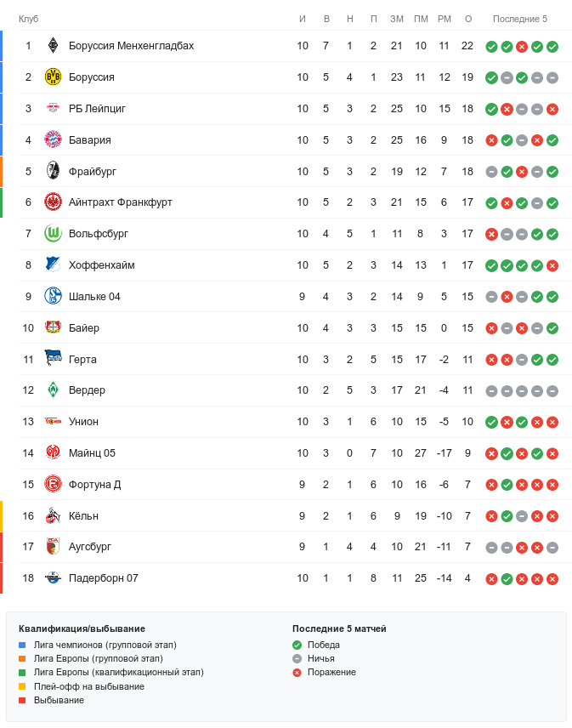Click the Borussia Mönchengladbach club logo
572x728 pixels.
point(54,46)
